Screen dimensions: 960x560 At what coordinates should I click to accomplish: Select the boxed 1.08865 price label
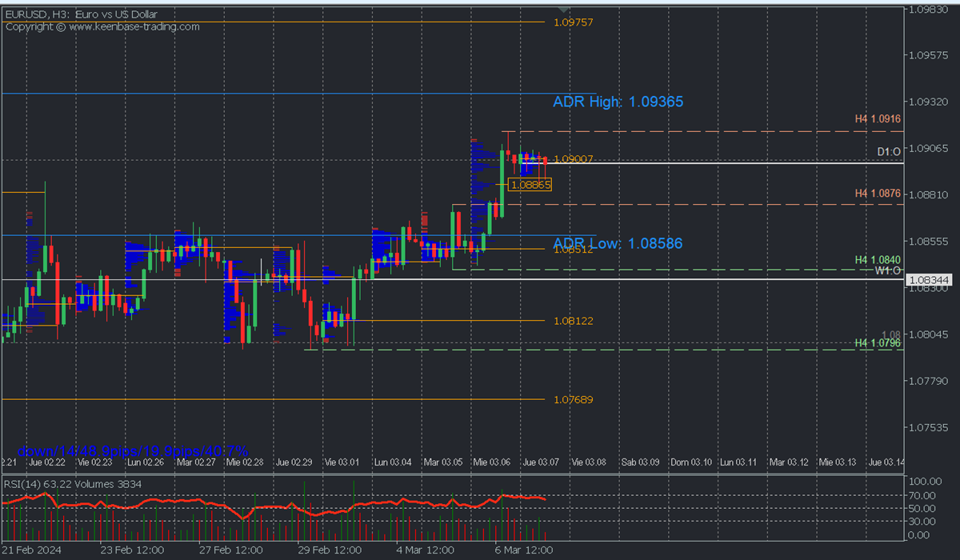(530, 185)
